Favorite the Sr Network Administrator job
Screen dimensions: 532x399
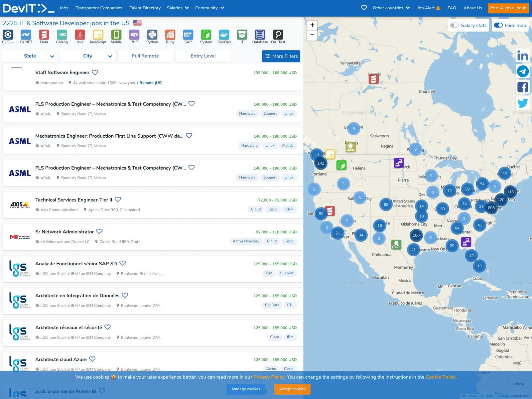point(99,231)
